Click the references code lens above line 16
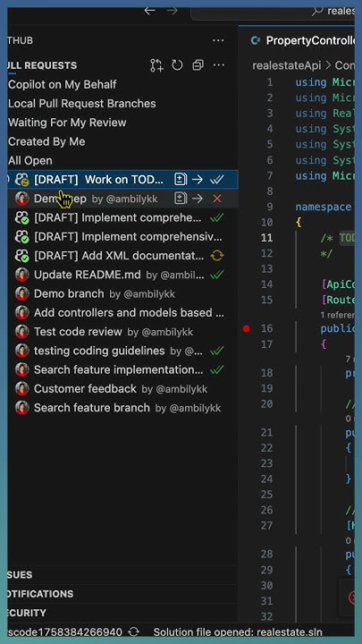This screenshot has width=362, height=644. [337, 315]
